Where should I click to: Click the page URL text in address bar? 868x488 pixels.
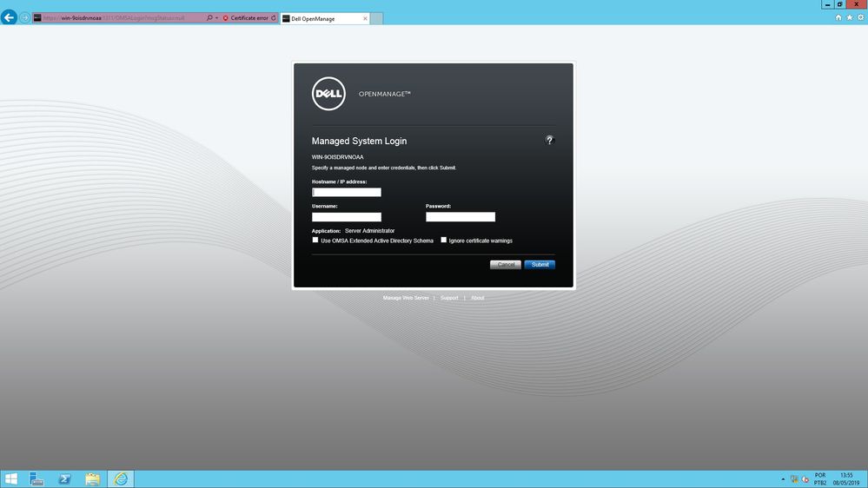click(x=114, y=18)
